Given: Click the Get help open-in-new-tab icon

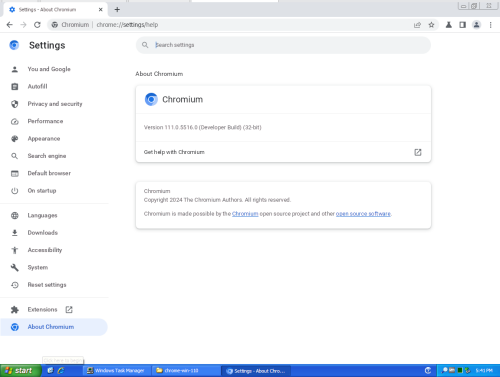Looking at the screenshot, I should pyautogui.click(x=418, y=152).
